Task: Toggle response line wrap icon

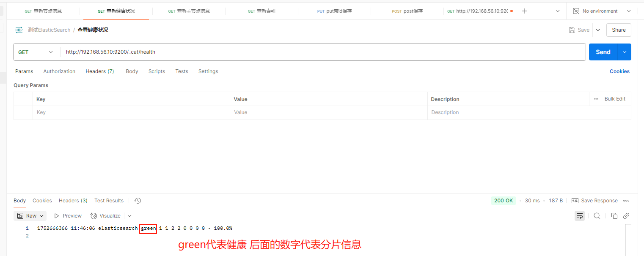Action: [x=580, y=216]
